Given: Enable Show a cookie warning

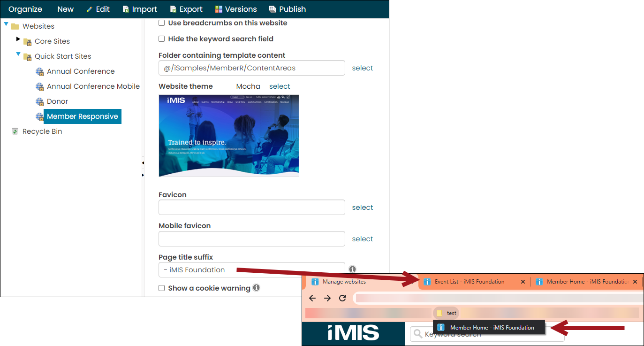Looking at the screenshot, I should click(162, 288).
